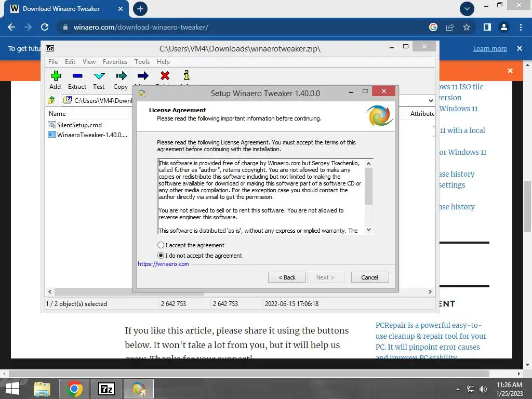Close the orange banner on page
Screen dimensions: 532x399
pos(510,71)
